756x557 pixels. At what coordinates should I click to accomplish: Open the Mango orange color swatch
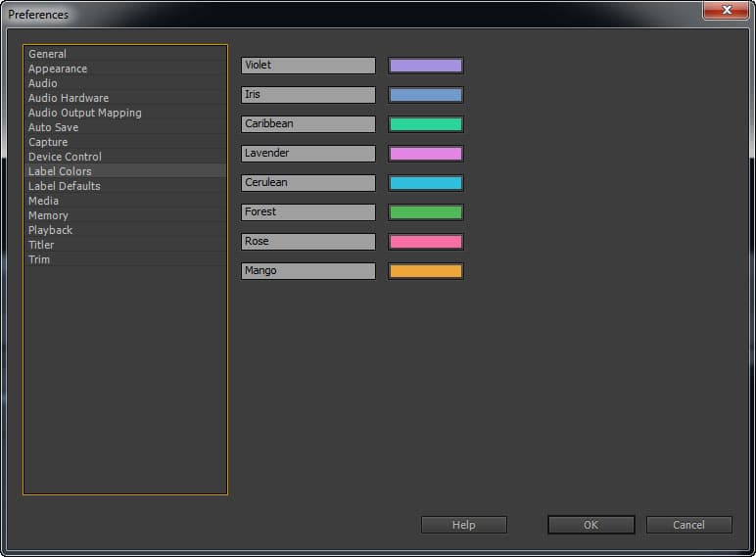pos(426,271)
